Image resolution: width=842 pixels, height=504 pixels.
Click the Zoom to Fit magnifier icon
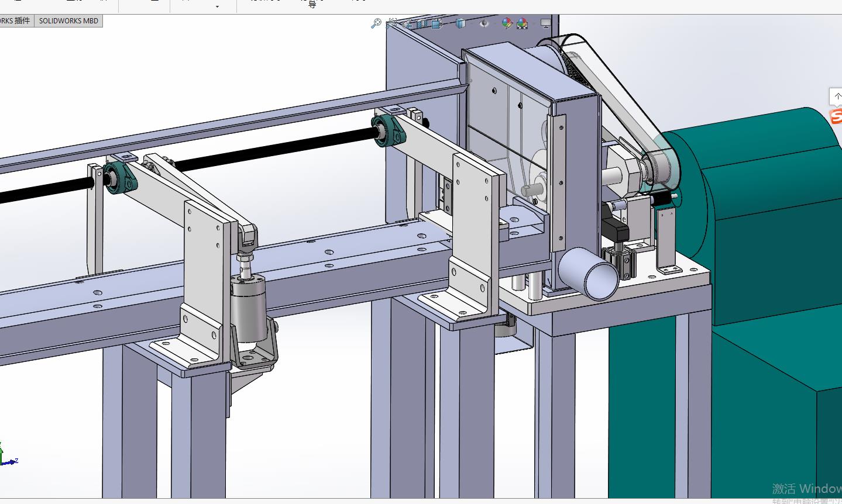click(x=376, y=23)
